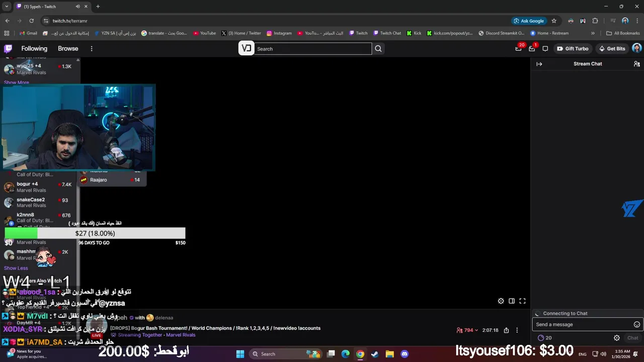
Task: Toggle fullscreen on the video player
Action: tap(522, 301)
